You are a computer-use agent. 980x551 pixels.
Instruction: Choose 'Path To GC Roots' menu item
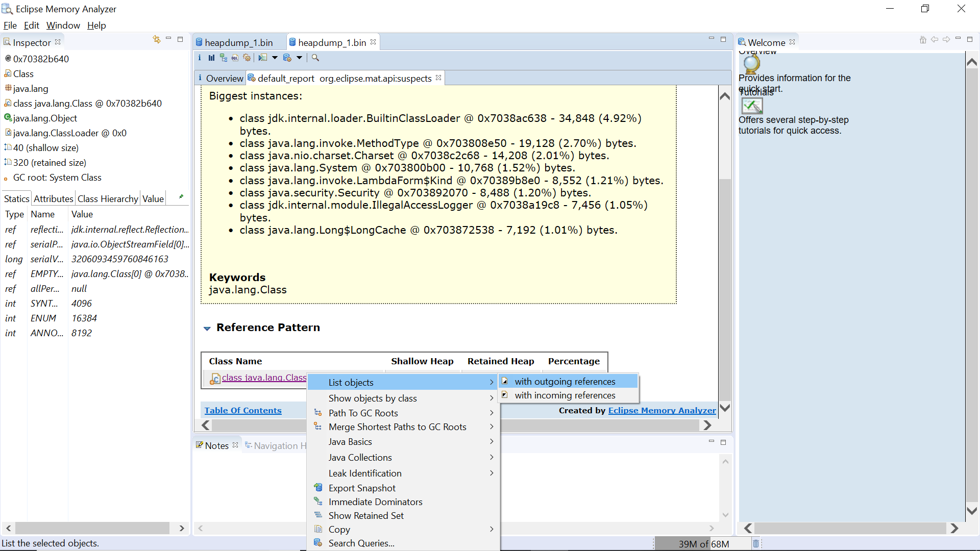(x=363, y=413)
